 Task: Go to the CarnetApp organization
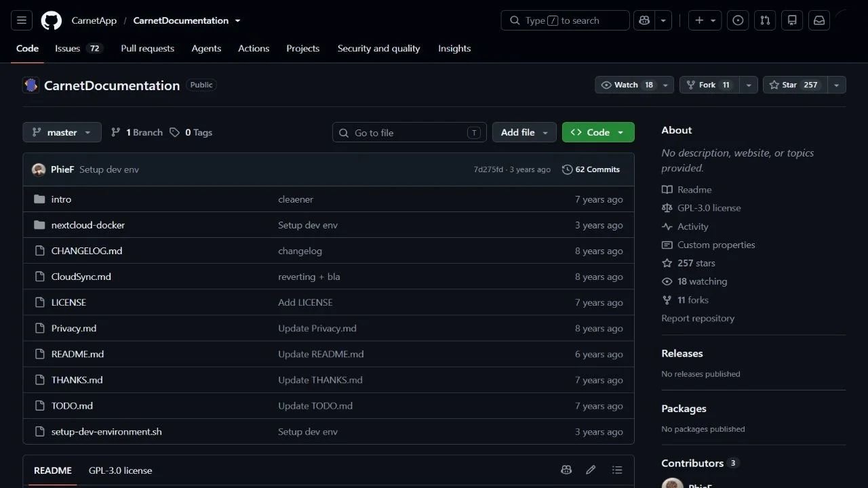click(94, 20)
